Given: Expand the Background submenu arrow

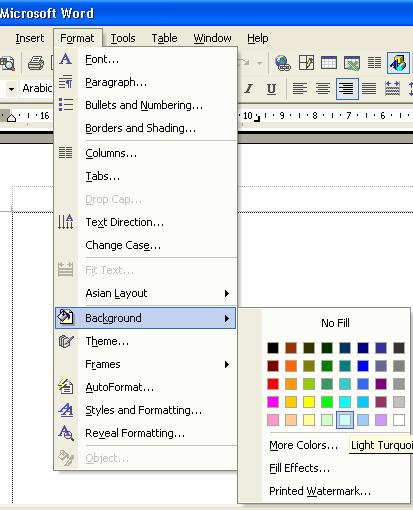Looking at the screenshot, I should 227,318.
